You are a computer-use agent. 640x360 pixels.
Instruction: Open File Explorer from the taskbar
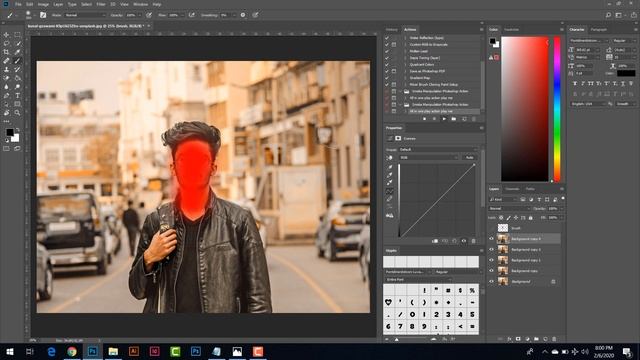click(x=113, y=351)
